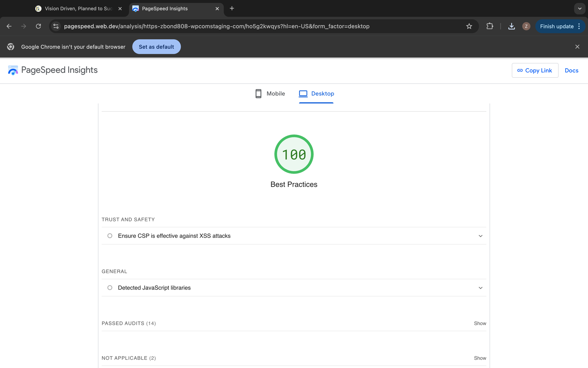Open site information icon in address bar
Screen dimensions: 588x368
56,26
